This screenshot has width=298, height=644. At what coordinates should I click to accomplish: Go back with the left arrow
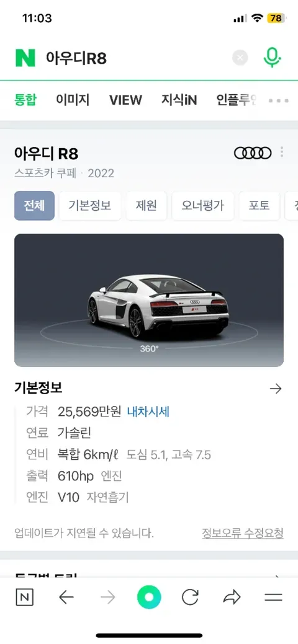[66, 598]
